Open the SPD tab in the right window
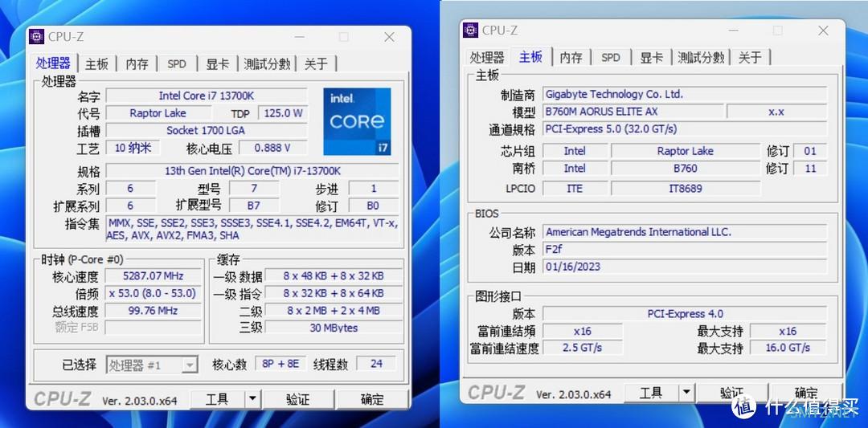Image resolution: width=868 pixels, height=428 pixels. tap(611, 58)
